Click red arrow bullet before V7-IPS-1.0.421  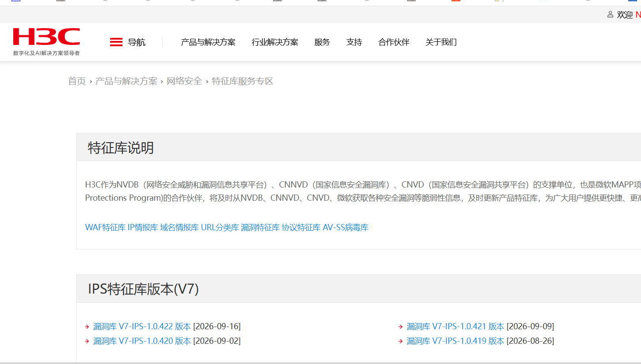coord(400,327)
